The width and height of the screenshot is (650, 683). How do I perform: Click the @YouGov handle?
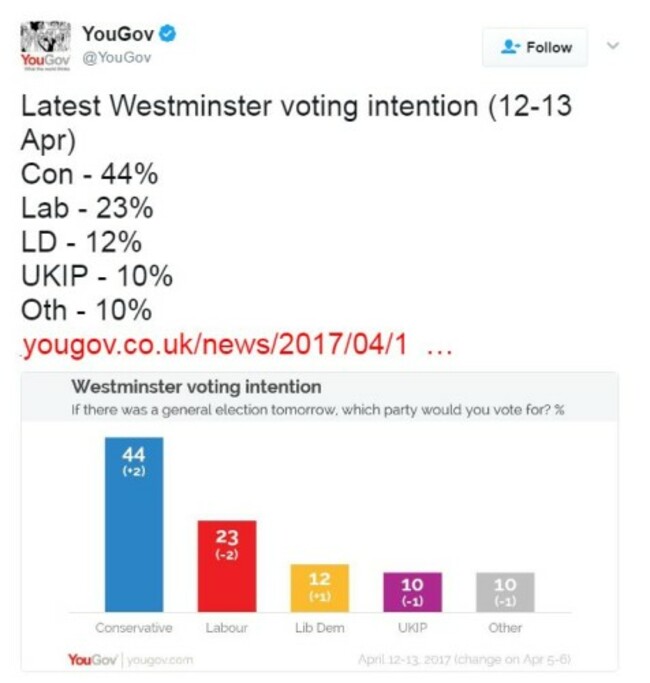pyautogui.click(x=117, y=57)
